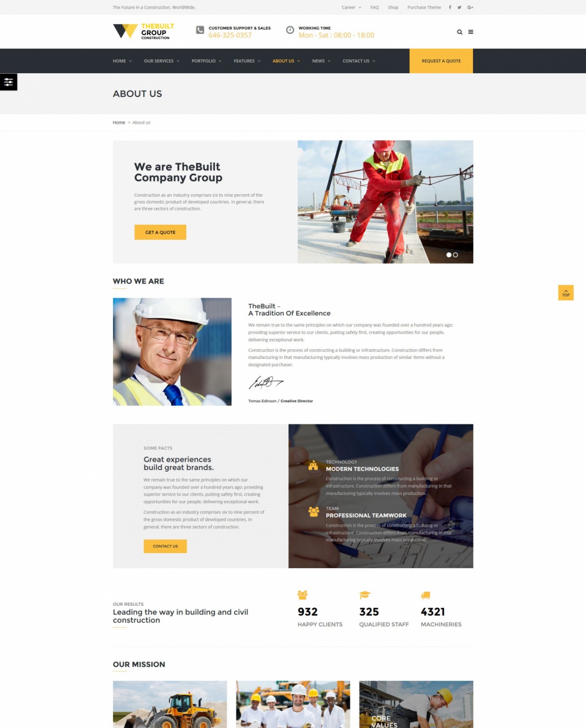Expand the Portfolio dropdown
The image size is (586, 728).
tap(206, 61)
